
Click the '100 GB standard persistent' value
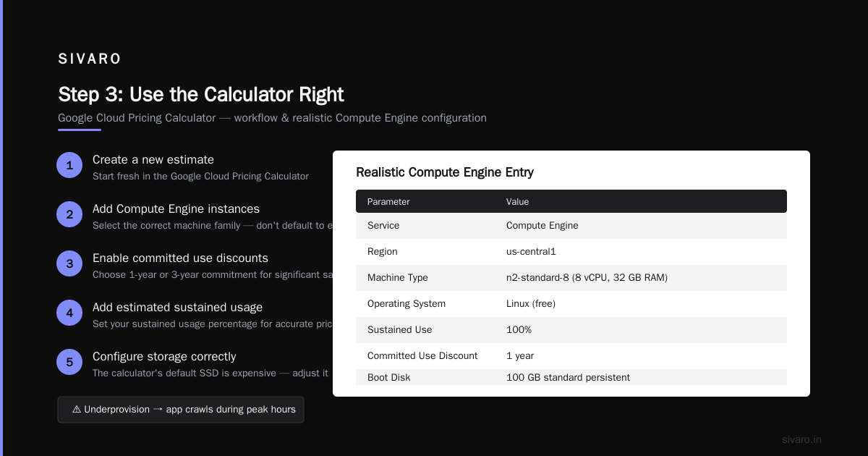568,378
